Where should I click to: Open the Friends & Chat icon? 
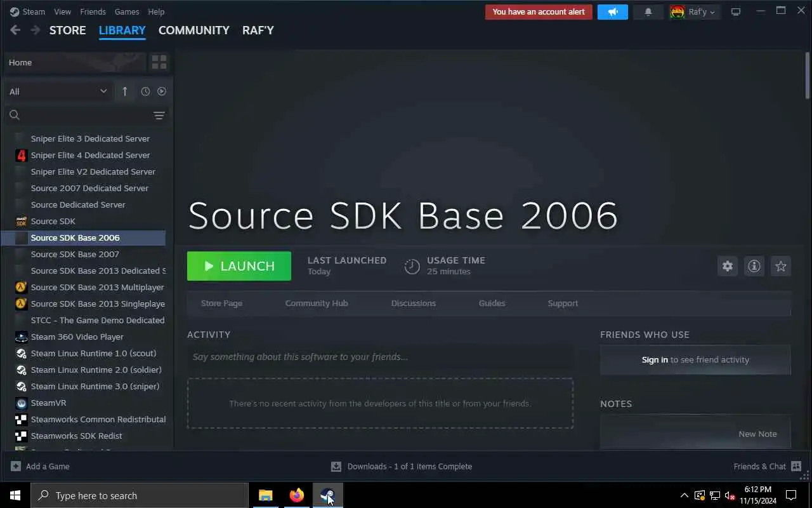[x=796, y=466]
